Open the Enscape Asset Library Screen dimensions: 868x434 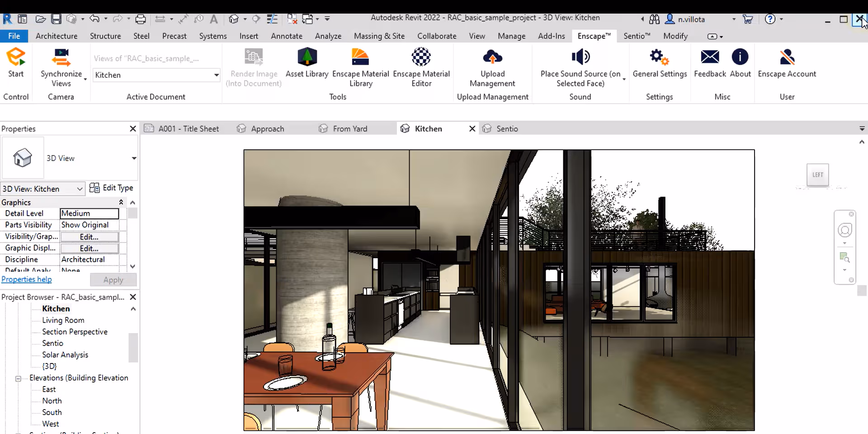point(307,57)
